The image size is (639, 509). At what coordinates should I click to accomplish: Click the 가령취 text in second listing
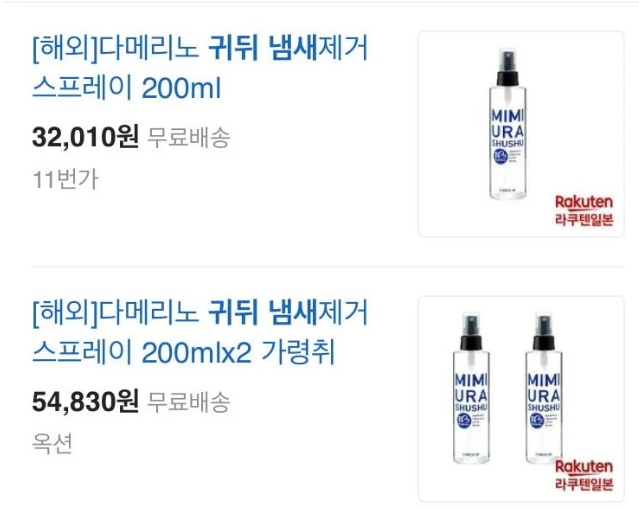pyautogui.click(x=298, y=352)
